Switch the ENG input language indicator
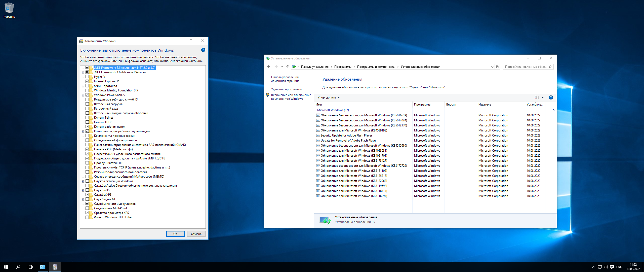The image size is (644, 272). (x=619, y=267)
